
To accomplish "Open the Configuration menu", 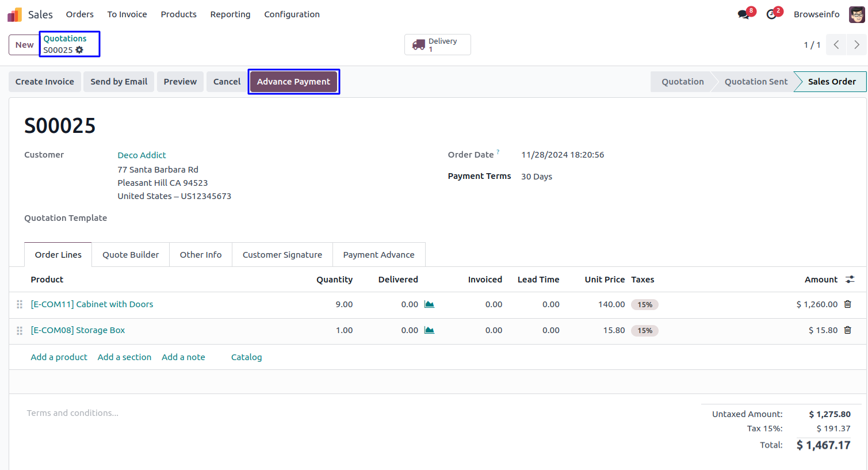I will point(292,14).
